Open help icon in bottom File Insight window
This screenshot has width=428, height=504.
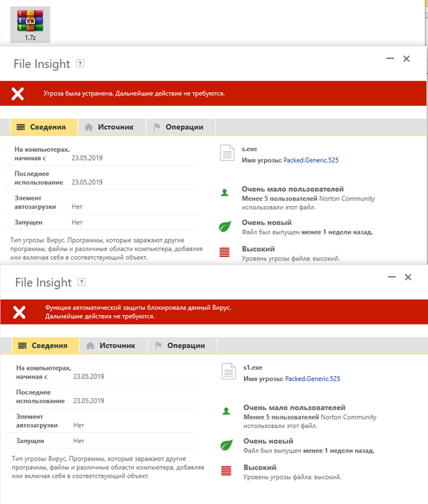click(82, 282)
